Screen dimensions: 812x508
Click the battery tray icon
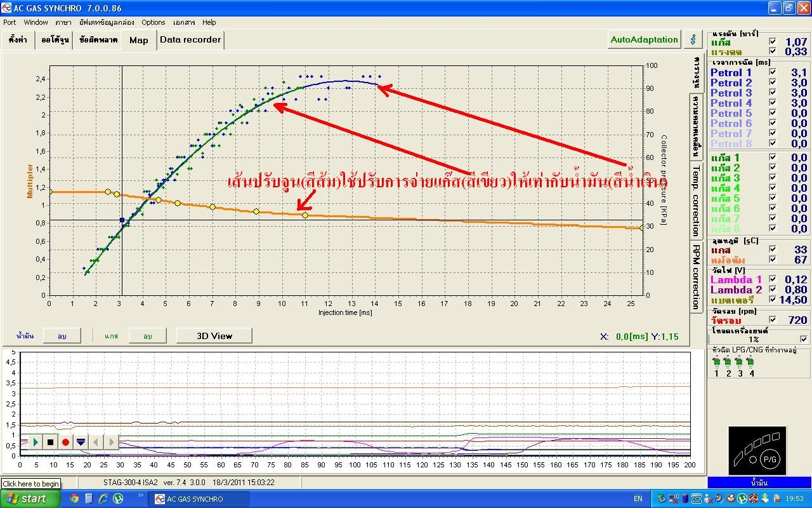(x=686, y=499)
